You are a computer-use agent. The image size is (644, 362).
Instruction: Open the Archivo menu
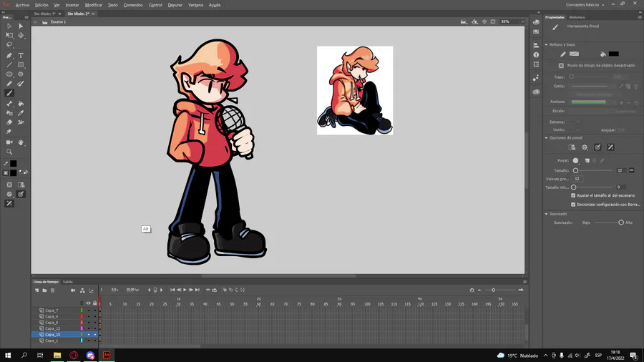tap(23, 5)
